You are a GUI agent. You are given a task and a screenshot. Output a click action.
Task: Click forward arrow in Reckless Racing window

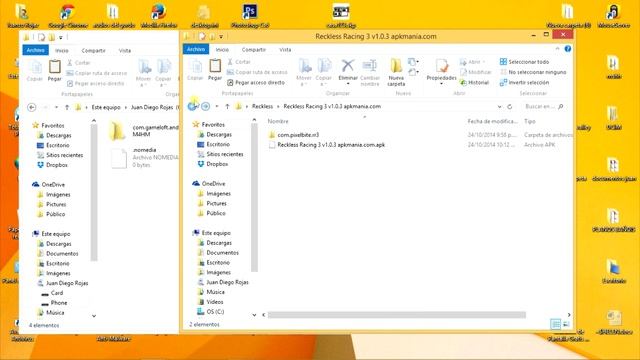click(x=206, y=107)
